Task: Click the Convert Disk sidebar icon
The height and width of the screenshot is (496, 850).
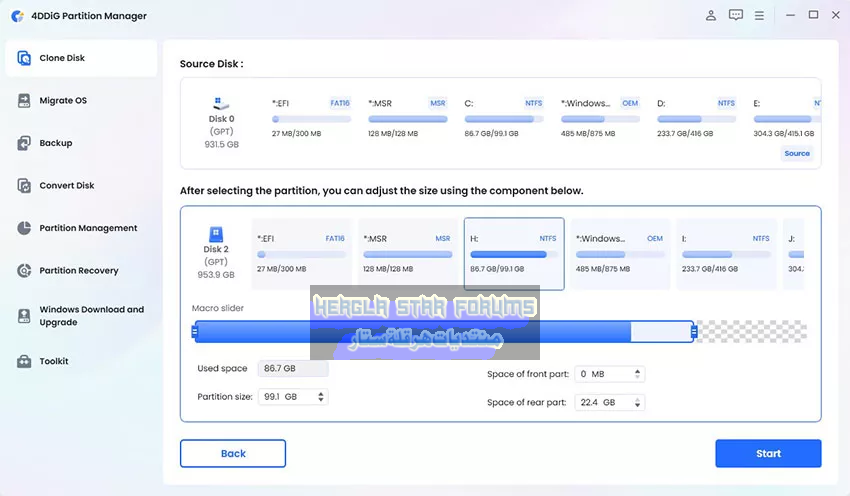Action: (24, 186)
